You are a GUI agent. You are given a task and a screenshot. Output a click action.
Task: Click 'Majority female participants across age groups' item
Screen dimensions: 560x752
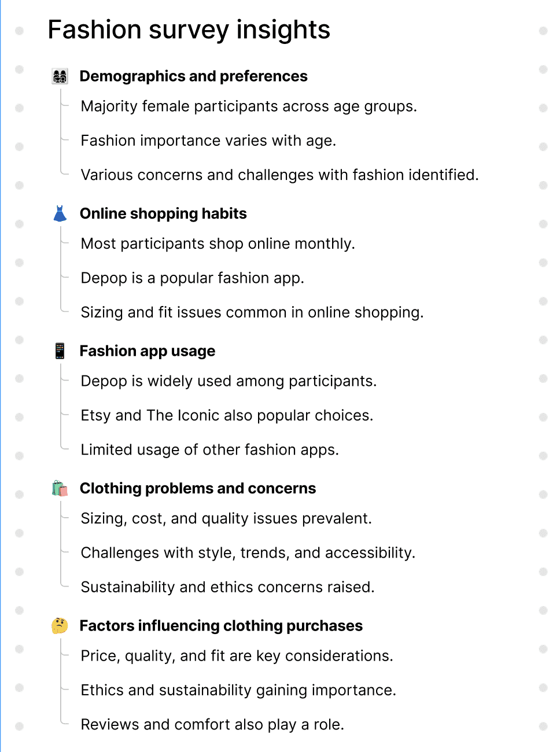click(249, 106)
